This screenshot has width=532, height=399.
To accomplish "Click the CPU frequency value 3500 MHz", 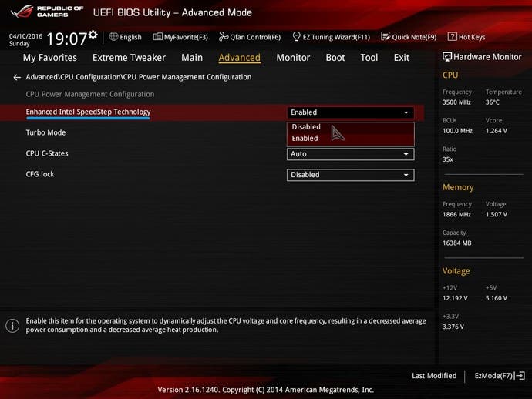I will [x=456, y=102].
